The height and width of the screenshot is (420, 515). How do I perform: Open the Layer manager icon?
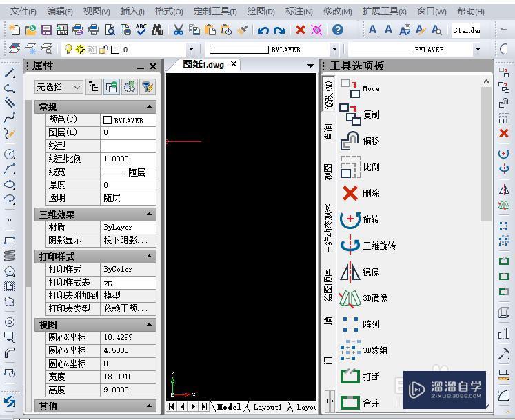point(14,49)
